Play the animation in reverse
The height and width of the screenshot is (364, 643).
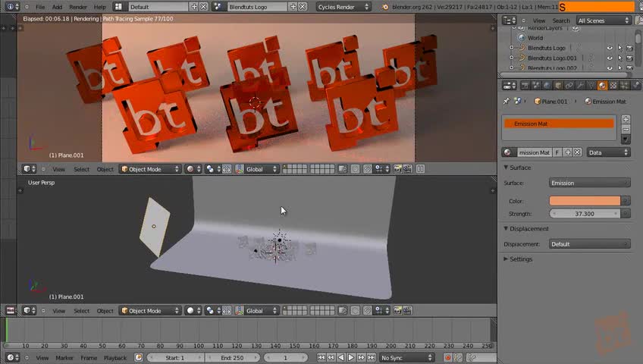click(x=341, y=357)
